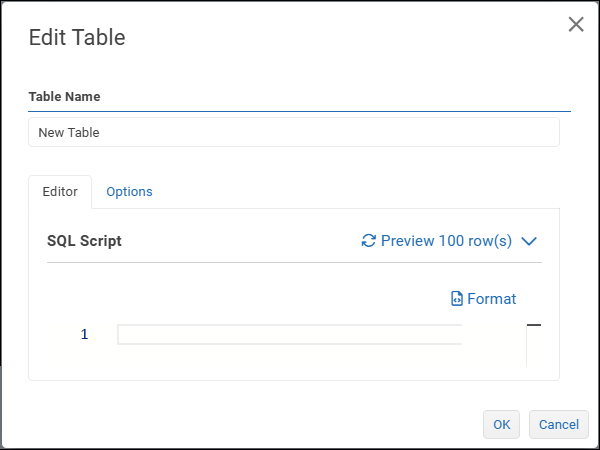This screenshot has height=450, width=600.
Task: Switch to the Editor tab
Action: coord(60,191)
